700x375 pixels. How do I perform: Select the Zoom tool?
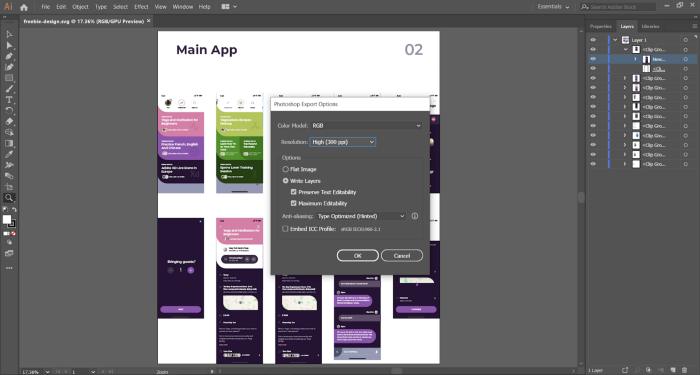click(x=9, y=198)
